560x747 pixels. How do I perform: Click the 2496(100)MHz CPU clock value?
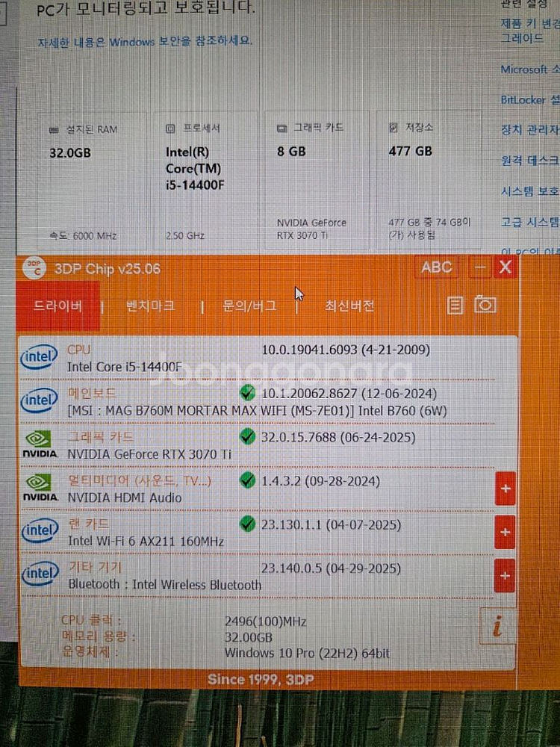[266, 622]
